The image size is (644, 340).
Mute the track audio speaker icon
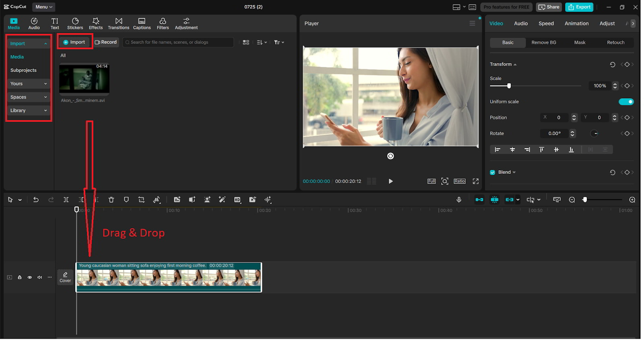(39, 277)
